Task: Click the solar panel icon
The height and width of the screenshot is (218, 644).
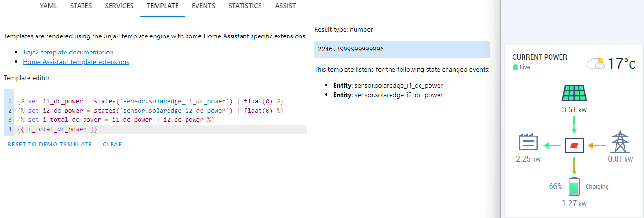Action: coord(574,93)
